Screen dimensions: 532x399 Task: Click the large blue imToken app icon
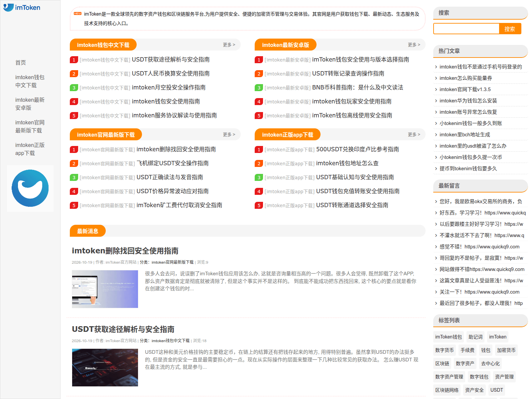30,188
